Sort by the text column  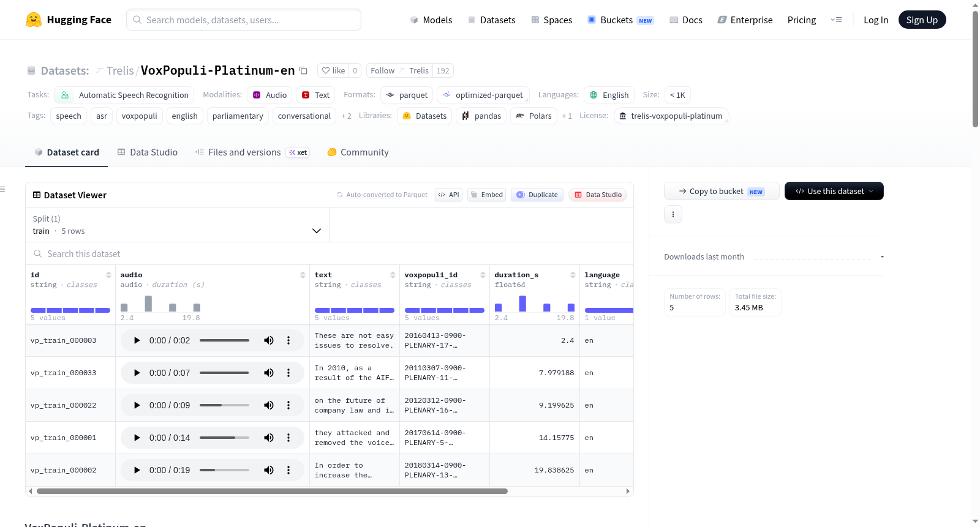pos(393,275)
